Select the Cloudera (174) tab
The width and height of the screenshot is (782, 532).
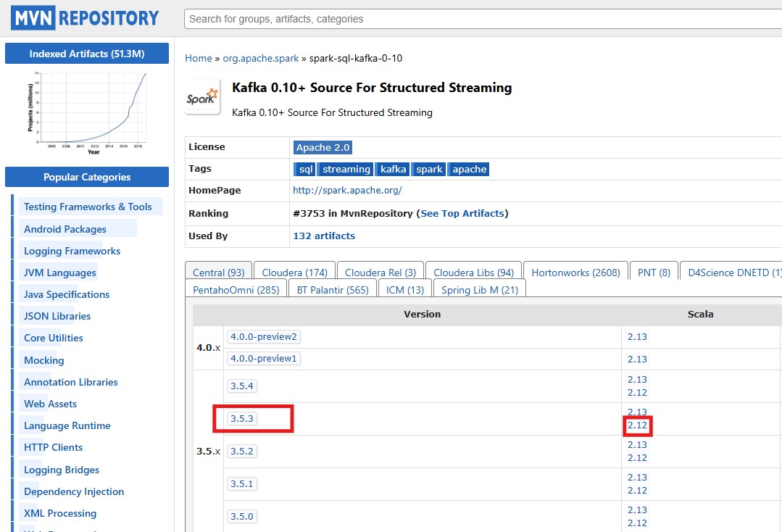[x=294, y=273]
